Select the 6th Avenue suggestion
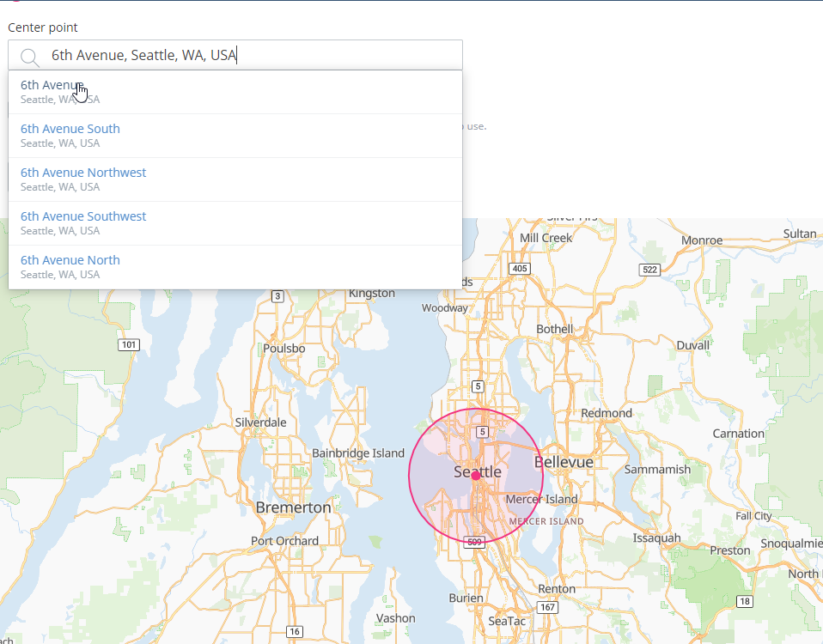 [x=235, y=92]
